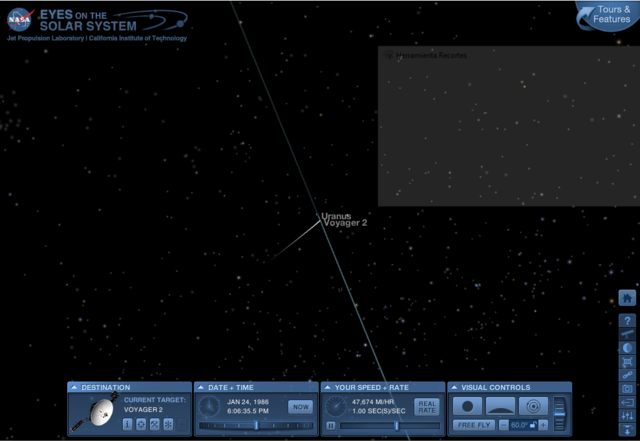Decrease field of view with minus button
640x441 pixels.
(x=504, y=425)
